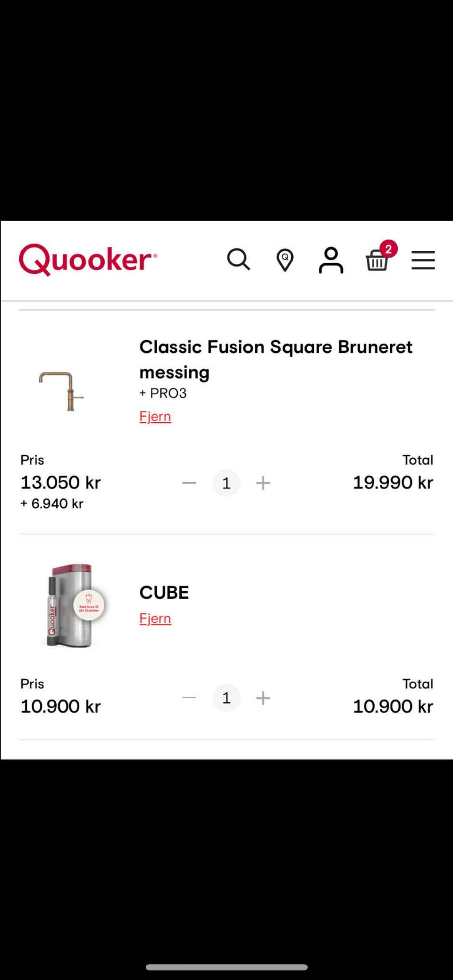Screen dimensions: 453x980
Task: Increase Classic Fusion Square quantity
Action: click(x=263, y=483)
